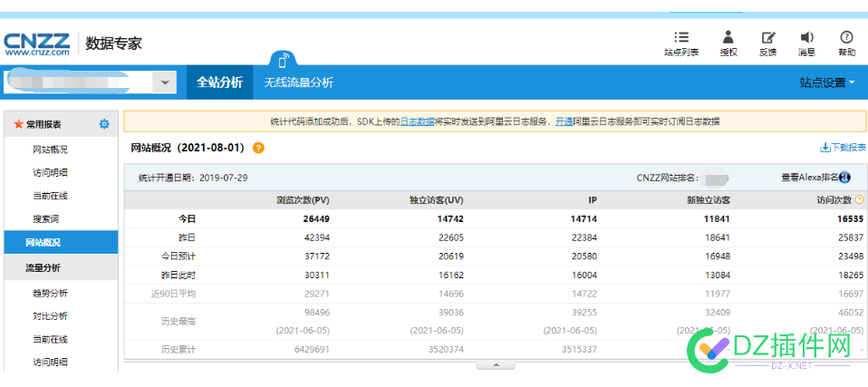Click the 授权 authorization person icon

(728, 38)
